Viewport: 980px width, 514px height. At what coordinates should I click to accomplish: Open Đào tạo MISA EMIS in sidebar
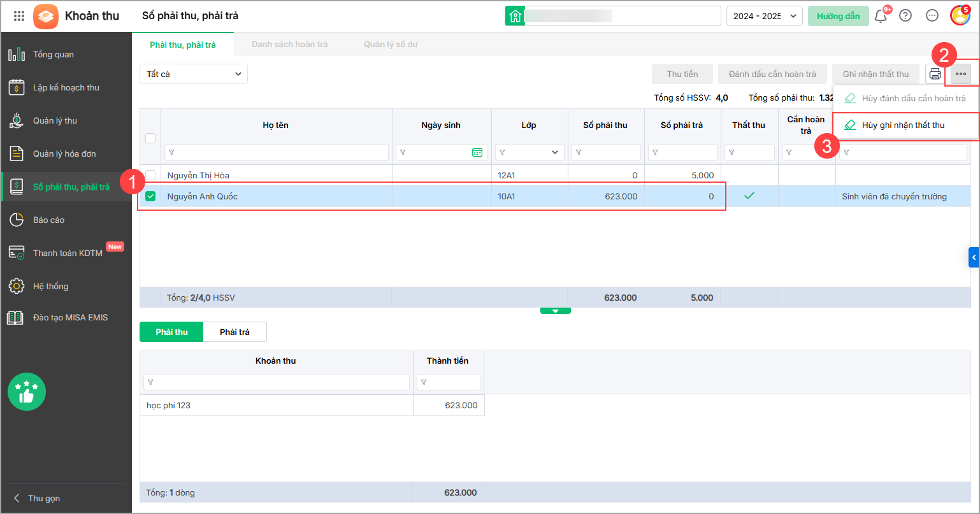[66, 317]
